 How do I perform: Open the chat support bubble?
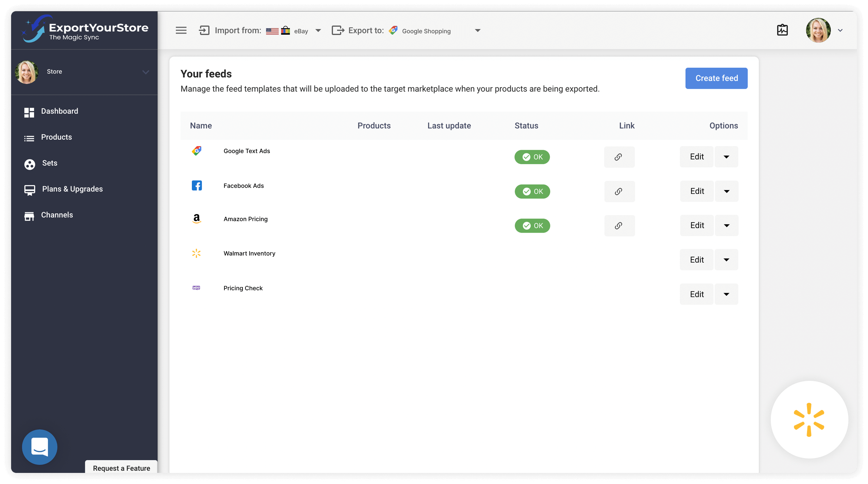click(40, 447)
